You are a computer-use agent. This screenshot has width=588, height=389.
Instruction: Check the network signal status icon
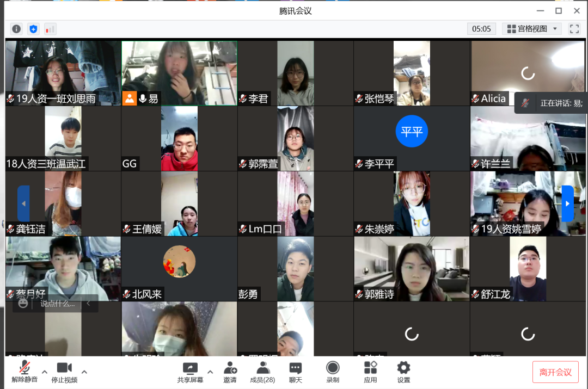50,29
